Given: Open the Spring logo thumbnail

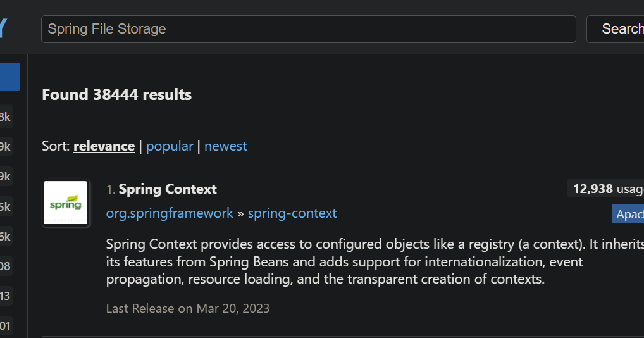Looking at the screenshot, I should click(66, 203).
